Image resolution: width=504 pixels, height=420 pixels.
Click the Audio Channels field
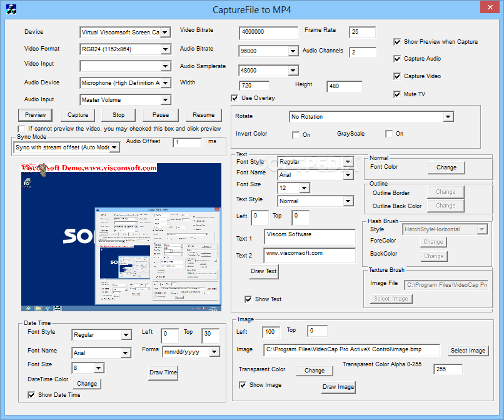point(363,52)
